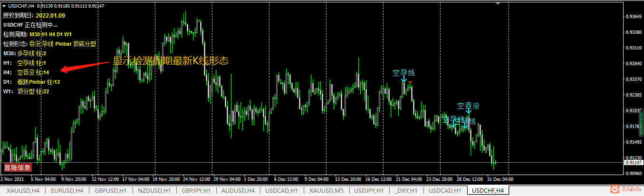644x196 pixels.
Task: Click the '9 Dec 04:00' time axis label
Action: 317,179
